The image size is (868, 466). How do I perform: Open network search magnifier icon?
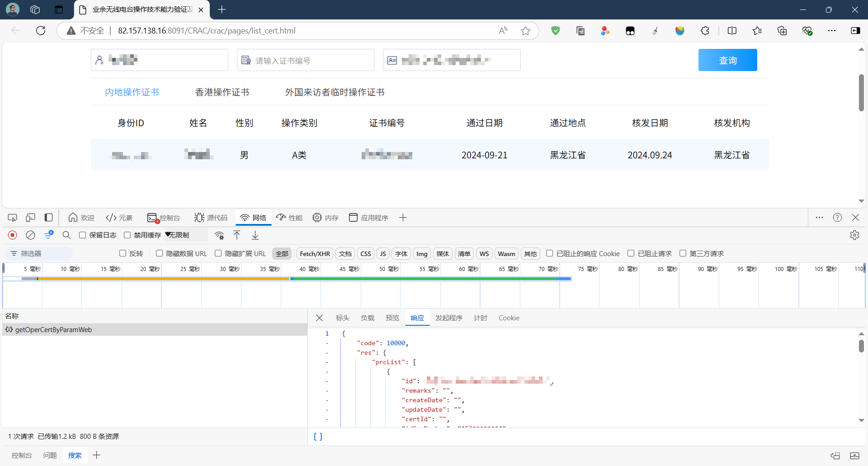pos(66,235)
